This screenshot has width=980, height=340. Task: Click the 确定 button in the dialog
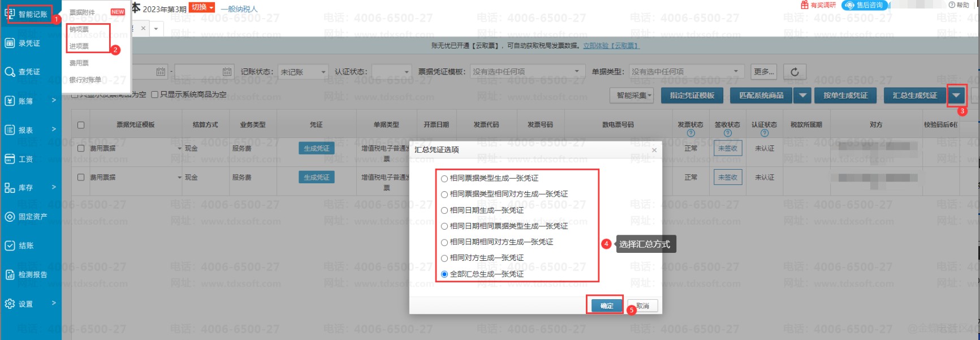[x=606, y=306]
